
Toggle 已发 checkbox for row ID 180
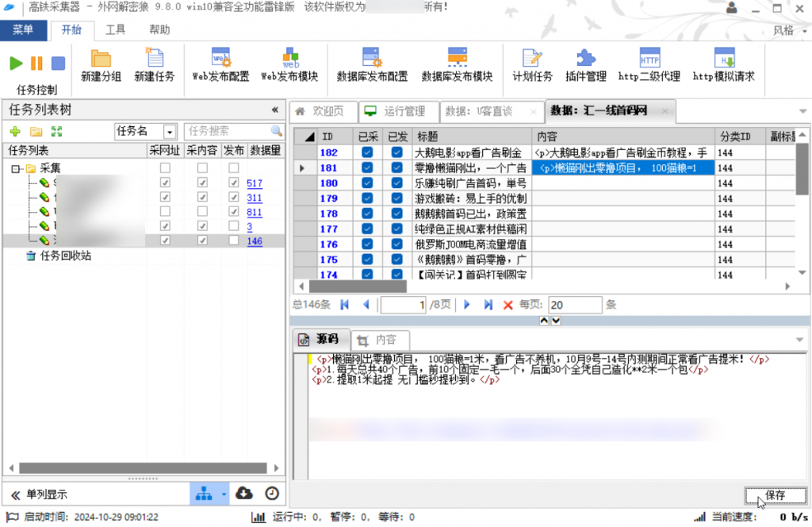tap(396, 183)
